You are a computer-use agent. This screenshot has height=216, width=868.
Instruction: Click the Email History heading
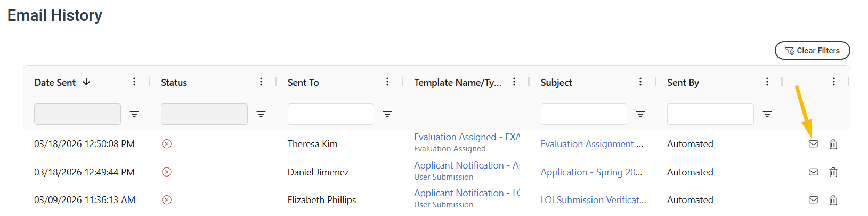[55, 15]
